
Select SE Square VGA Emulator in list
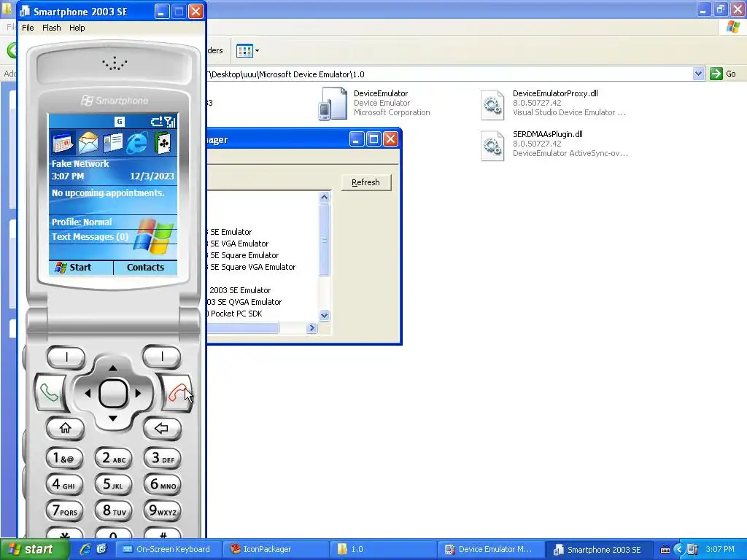(252, 267)
